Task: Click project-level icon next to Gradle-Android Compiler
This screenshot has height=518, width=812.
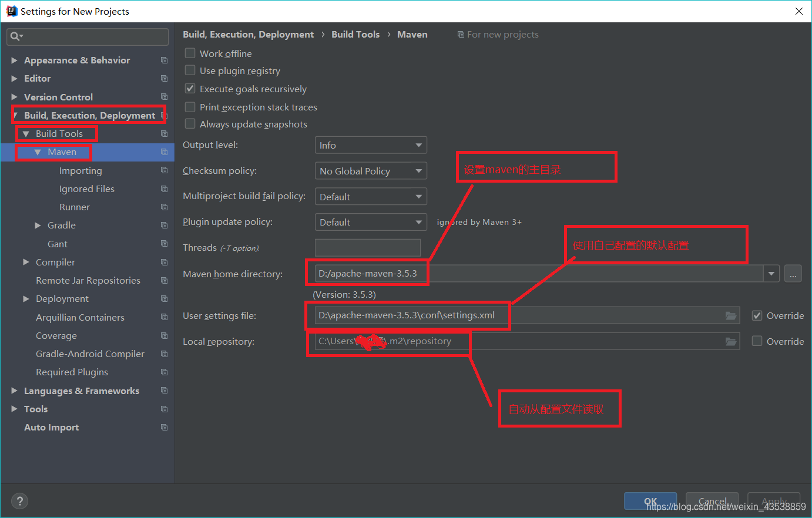Action: (164, 354)
